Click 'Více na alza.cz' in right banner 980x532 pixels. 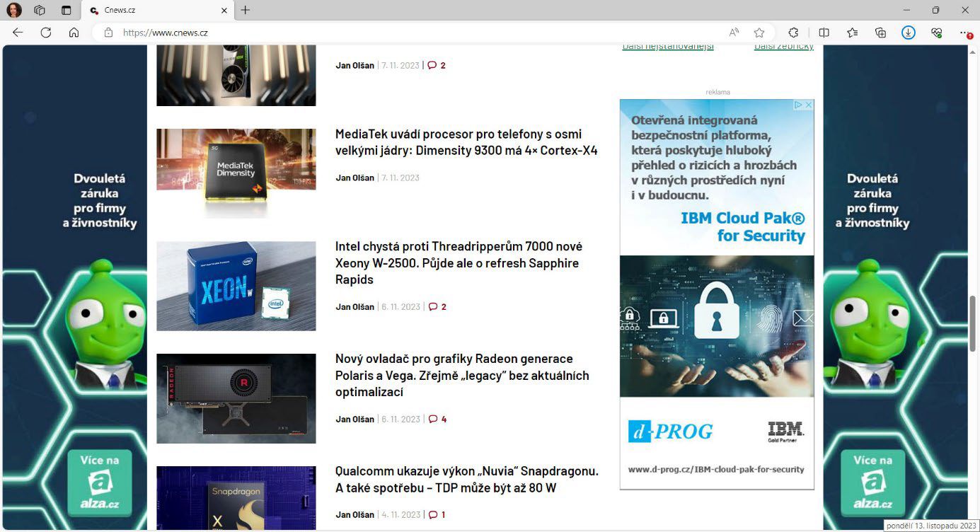873,483
